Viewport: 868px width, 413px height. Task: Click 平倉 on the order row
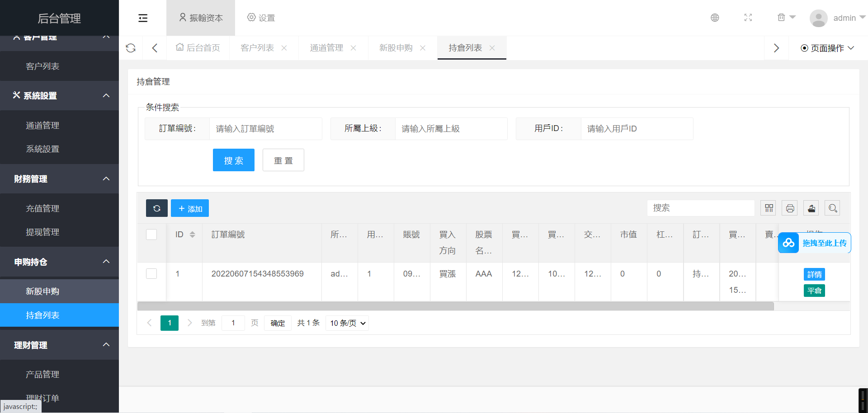(814, 291)
